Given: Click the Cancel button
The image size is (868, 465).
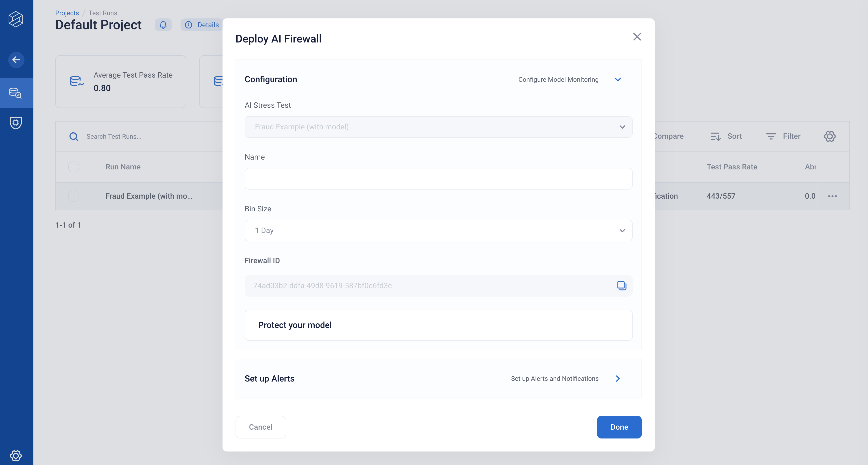Looking at the screenshot, I should click(x=260, y=427).
